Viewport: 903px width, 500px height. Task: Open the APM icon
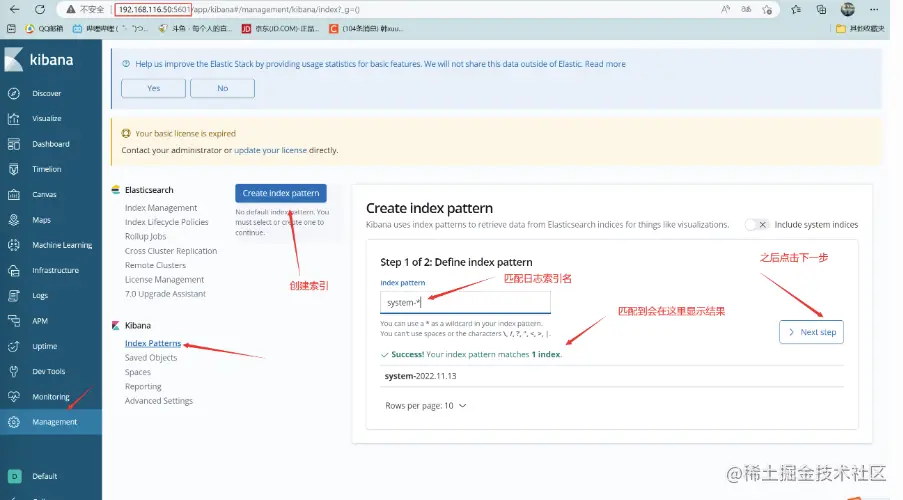(x=14, y=321)
